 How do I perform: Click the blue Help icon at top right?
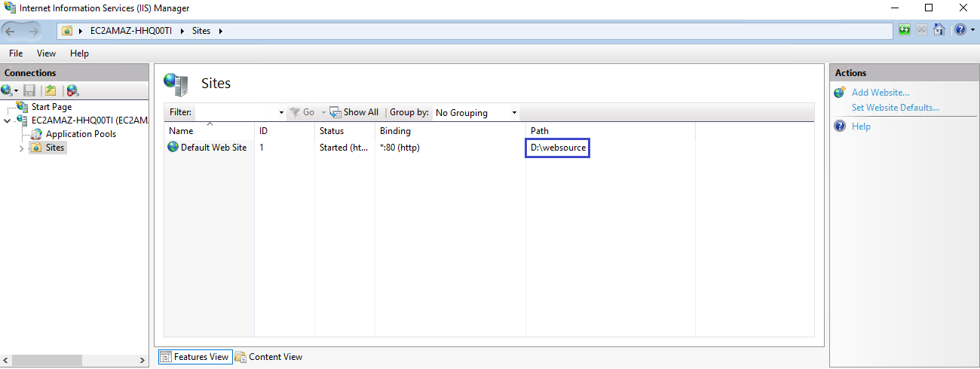tap(960, 30)
